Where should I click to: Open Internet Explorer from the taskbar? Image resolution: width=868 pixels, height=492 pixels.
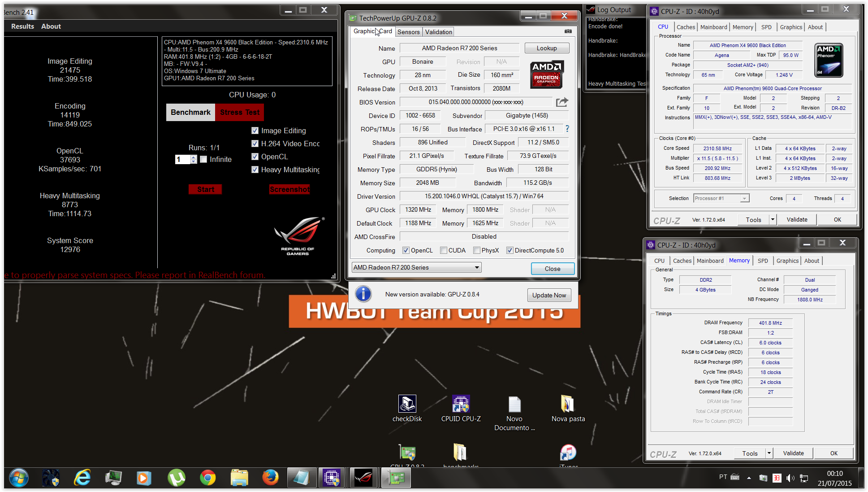click(x=82, y=478)
